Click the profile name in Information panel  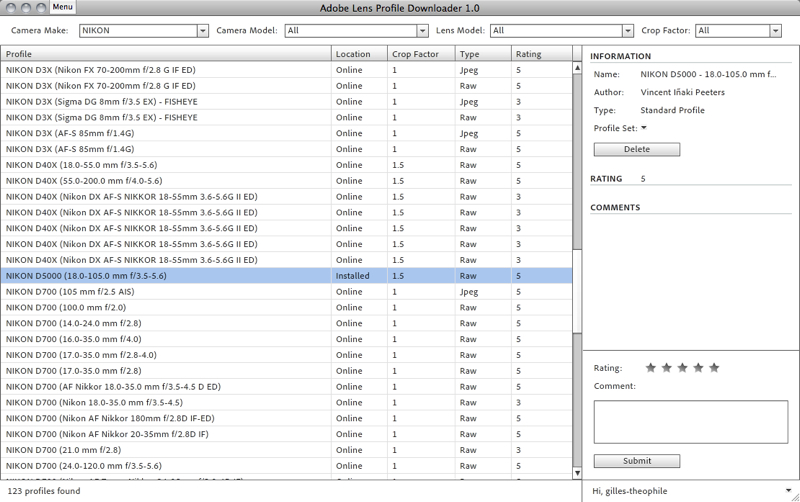[708, 74]
